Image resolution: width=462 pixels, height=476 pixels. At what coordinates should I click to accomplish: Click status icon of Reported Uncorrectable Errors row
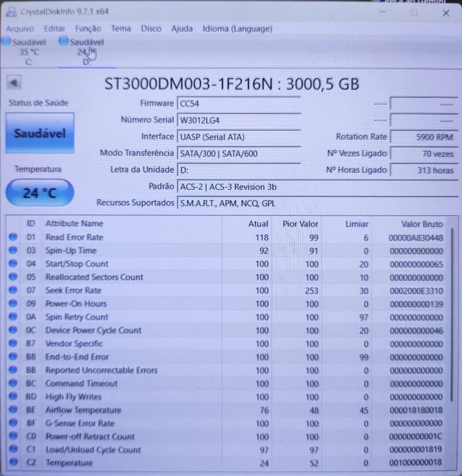[13, 370]
